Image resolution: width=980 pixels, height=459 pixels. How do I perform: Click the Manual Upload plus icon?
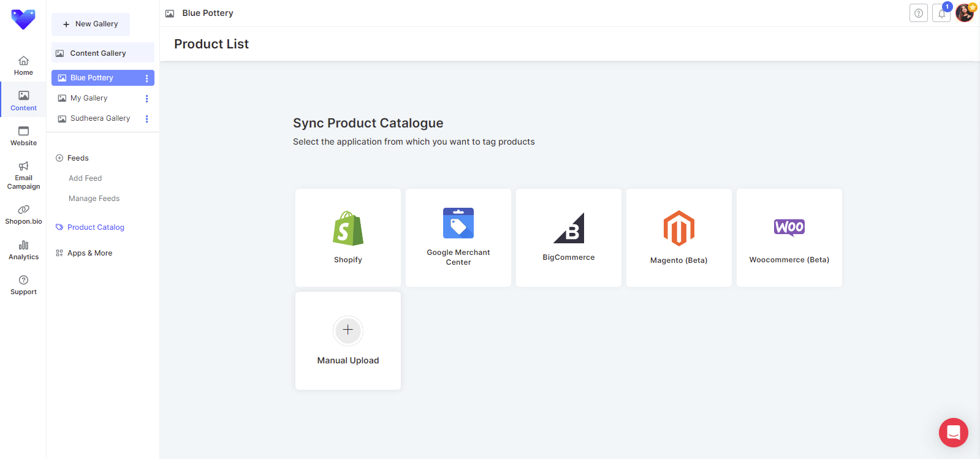348,330
